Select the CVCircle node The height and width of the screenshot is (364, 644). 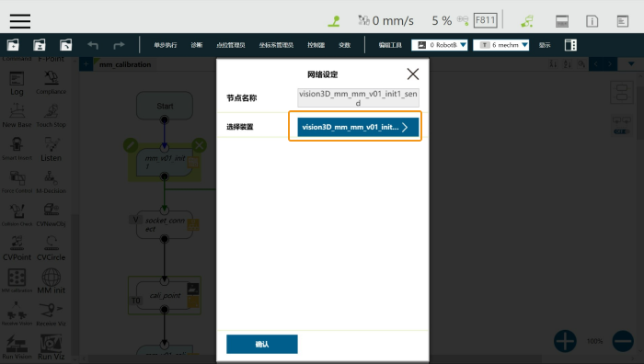click(51, 249)
